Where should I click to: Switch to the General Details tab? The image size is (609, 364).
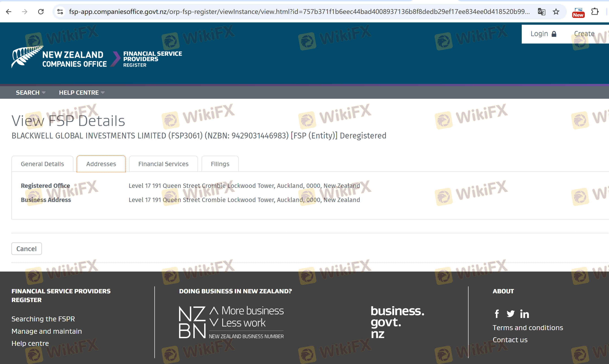point(42,164)
